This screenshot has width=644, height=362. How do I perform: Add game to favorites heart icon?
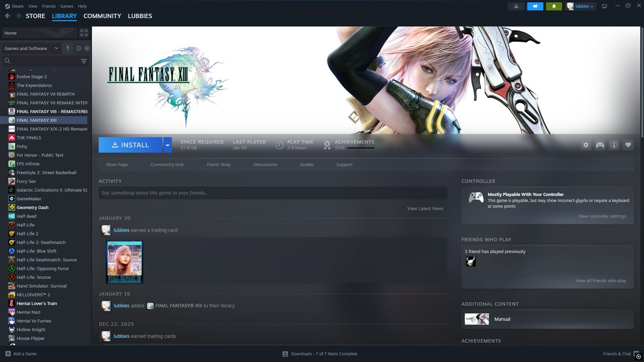tap(628, 145)
